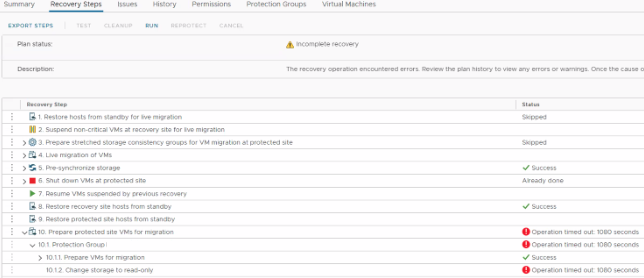Click the Run button
644x278 pixels.
pyautogui.click(x=152, y=26)
